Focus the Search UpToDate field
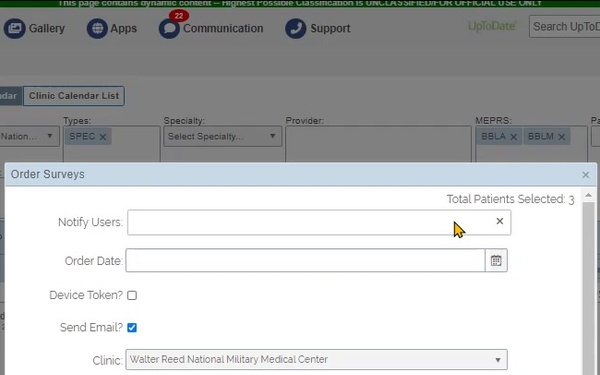The width and height of the screenshot is (600, 375). pyautogui.click(x=564, y=26)
